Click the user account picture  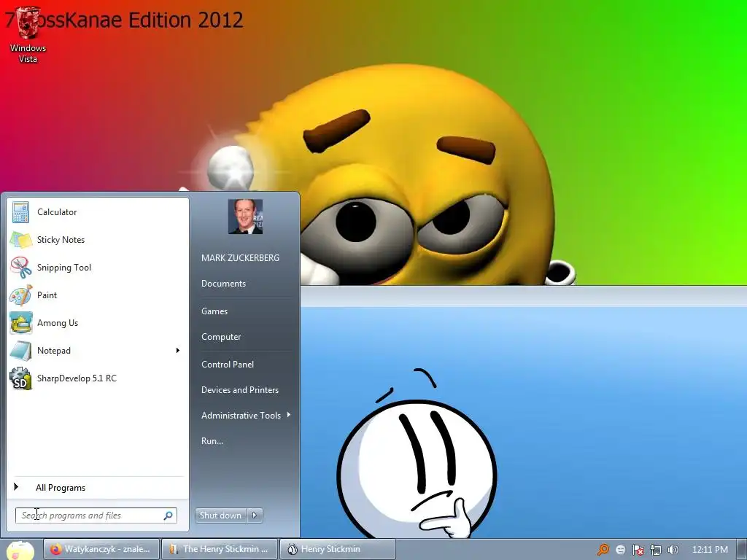point(245,217)
